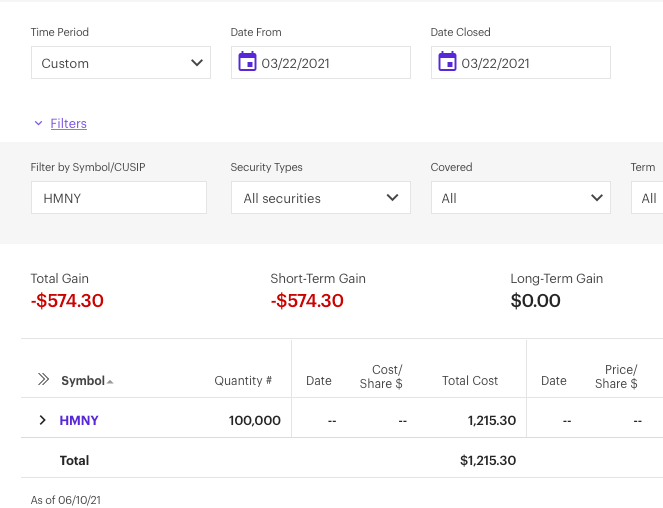The width and height of the screenshot is (663, 508).
Task: Click the Filter by Symbol/CUSIP field
Action: 118,198
